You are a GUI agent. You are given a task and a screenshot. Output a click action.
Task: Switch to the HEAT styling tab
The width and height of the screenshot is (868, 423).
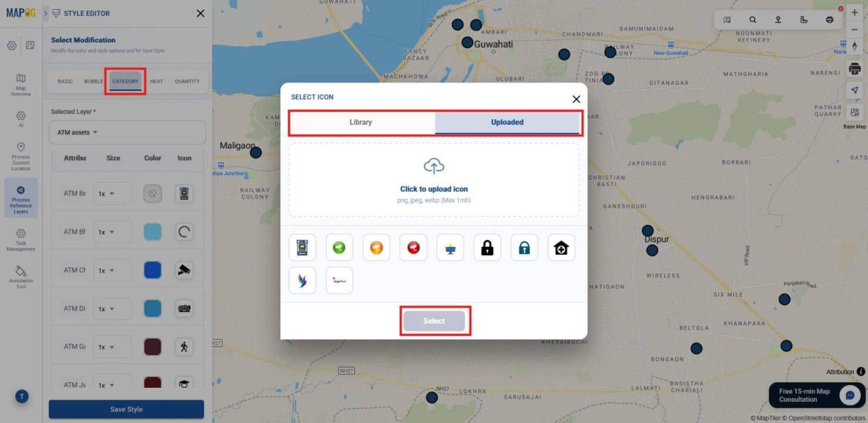coord(156,81)
